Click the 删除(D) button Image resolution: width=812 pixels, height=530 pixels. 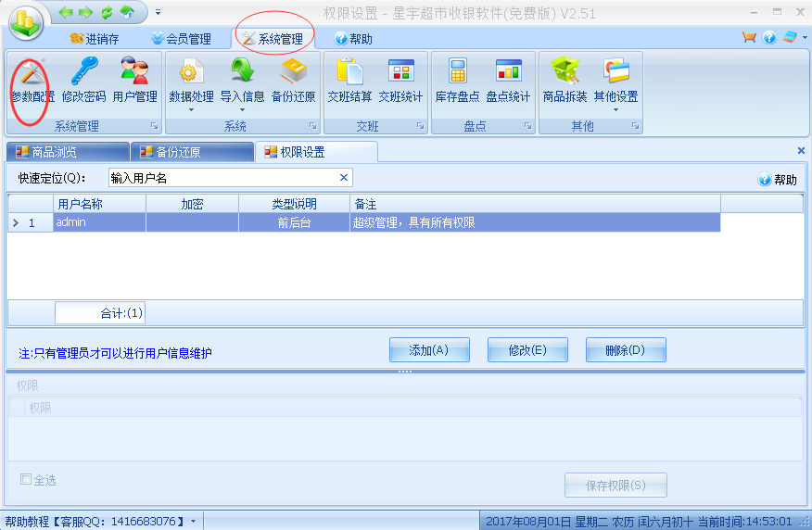626,350
